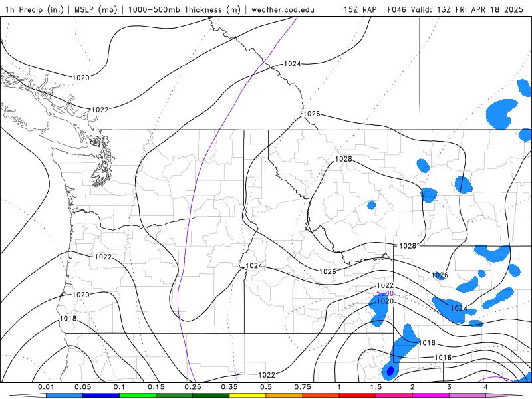Viewport: 532px width, 399px height.
Task: Click the '0.25' legend value
Action: [193, 387]
